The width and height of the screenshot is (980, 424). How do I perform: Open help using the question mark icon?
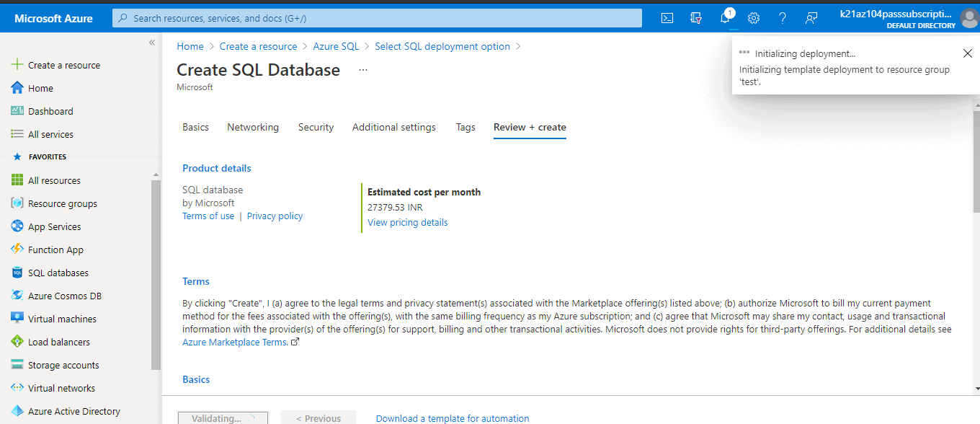(782, 17)
